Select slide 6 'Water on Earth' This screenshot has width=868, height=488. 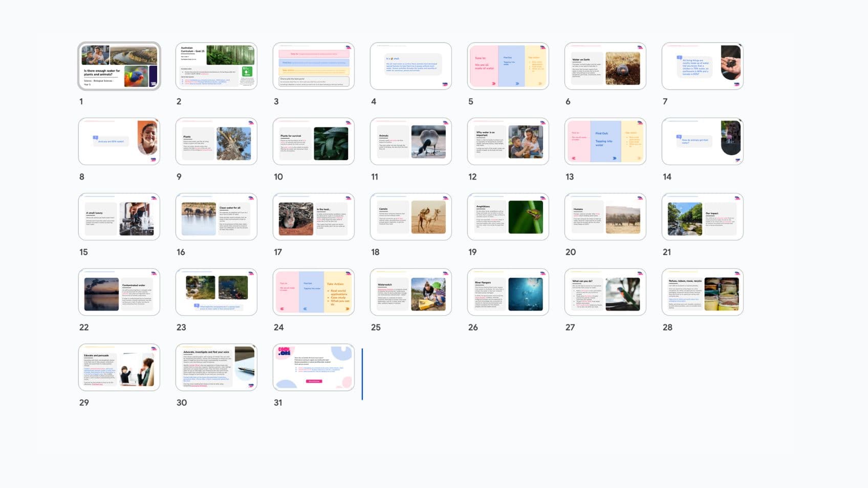pyautogui.click(x=605, y=66)
